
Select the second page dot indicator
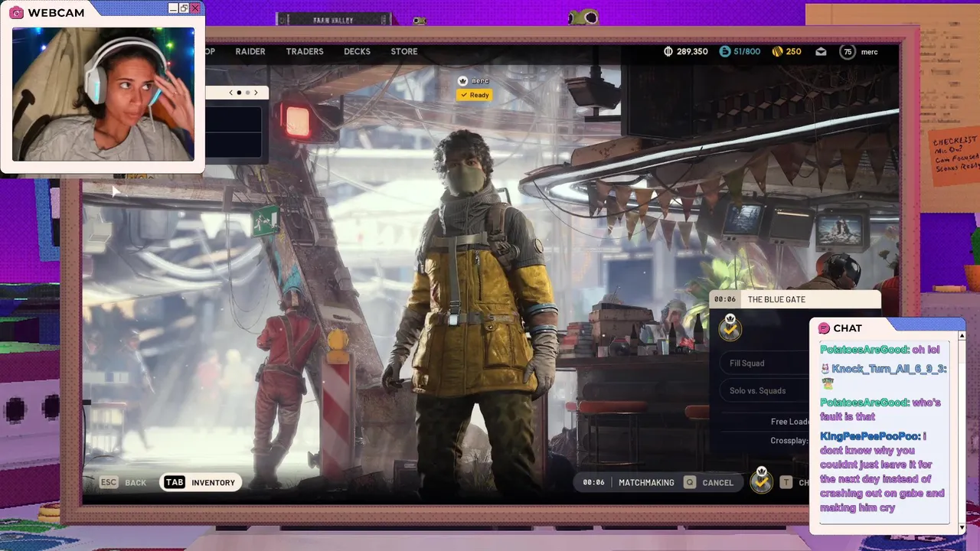click(x=247, y=93)
